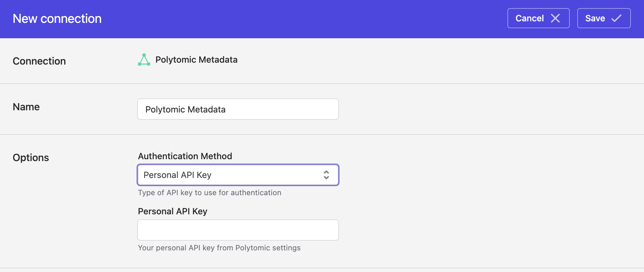Click the API key type help text
Viewport: 644px width, 272px height.
coord(210,193)
